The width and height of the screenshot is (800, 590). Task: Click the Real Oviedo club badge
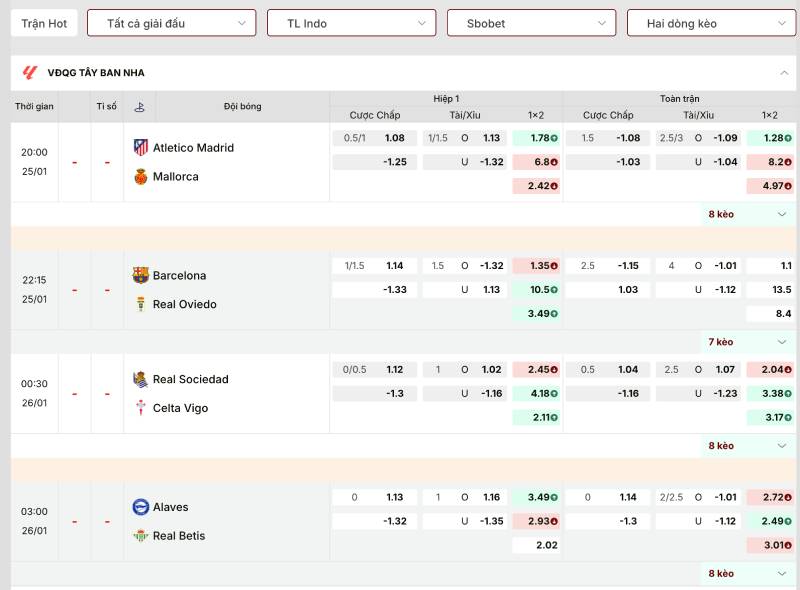(x=140, y=304)
